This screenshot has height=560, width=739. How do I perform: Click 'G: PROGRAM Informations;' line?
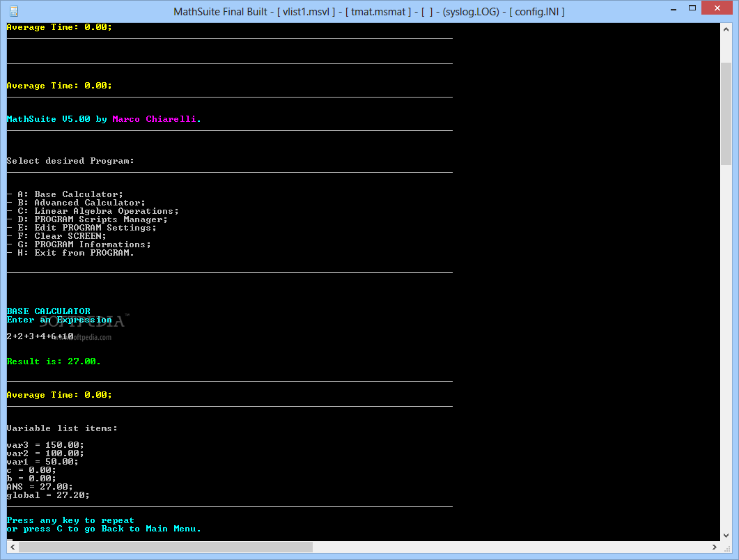79,244
